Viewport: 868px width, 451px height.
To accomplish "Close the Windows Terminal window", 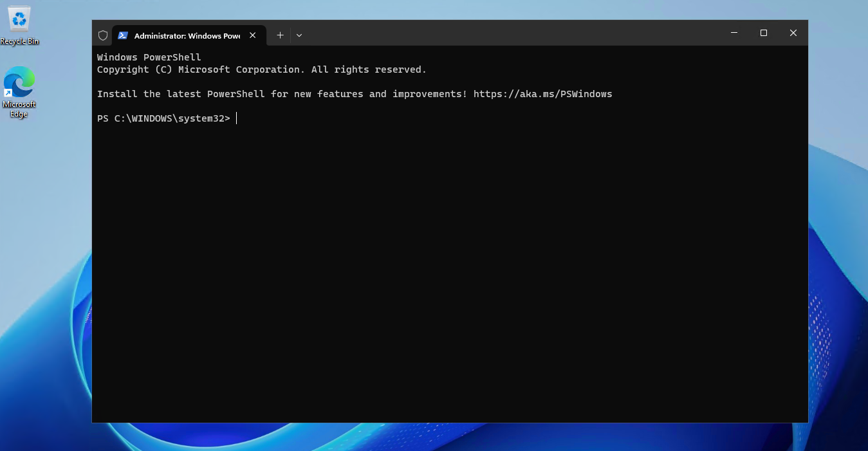I will click(793, 33).
